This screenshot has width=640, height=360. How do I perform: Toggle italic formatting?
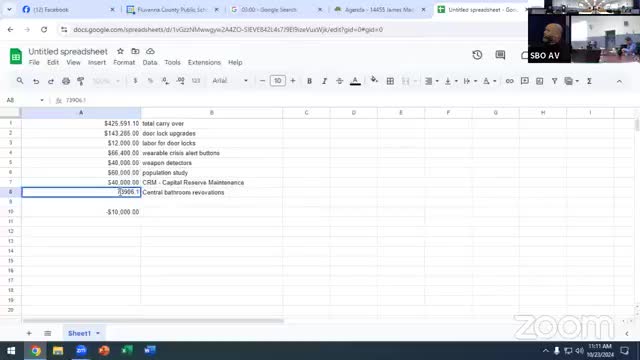coord(324,81)
